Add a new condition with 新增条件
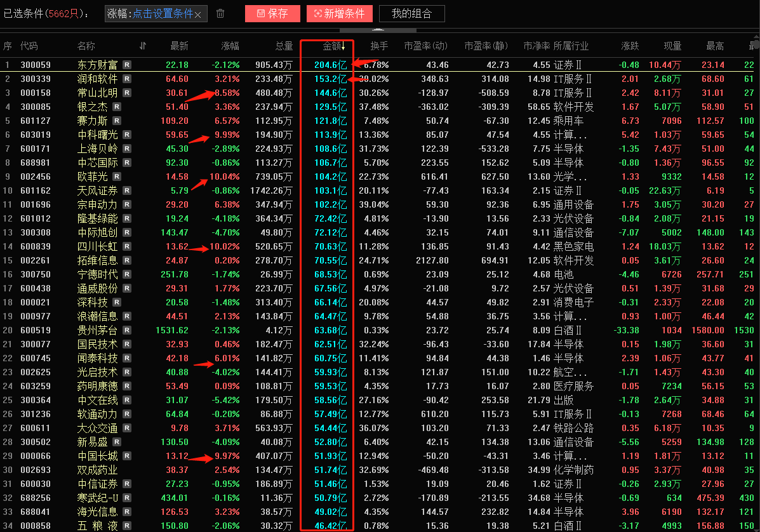This screenshot has height=532, width=760. [339, 13]
